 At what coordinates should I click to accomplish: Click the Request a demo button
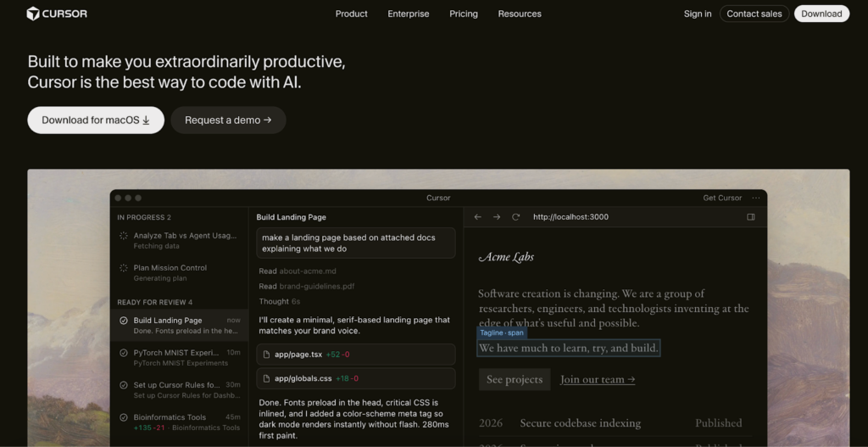[228, 120]
